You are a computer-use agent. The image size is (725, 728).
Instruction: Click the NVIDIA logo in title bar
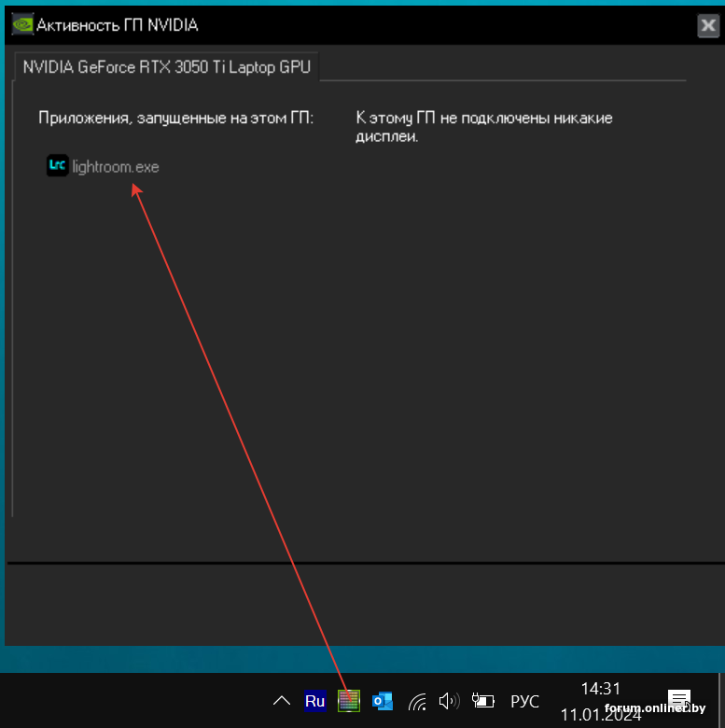point(22,24)
